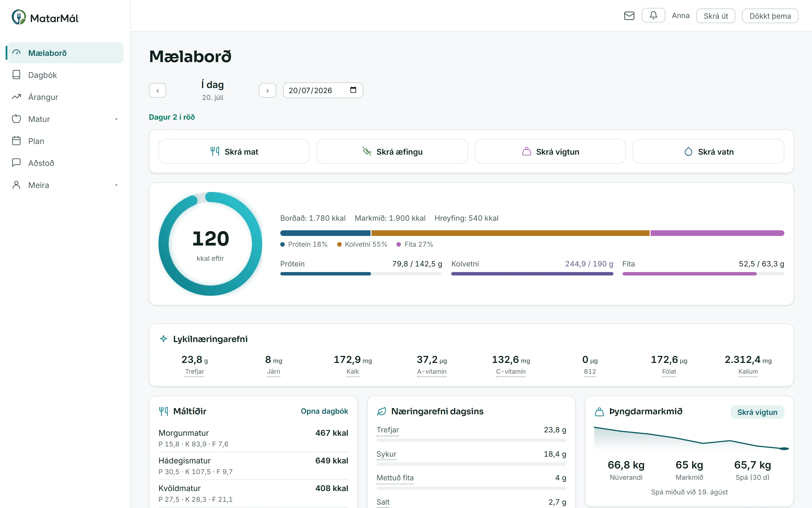Click the Salt label

[383, 502]
